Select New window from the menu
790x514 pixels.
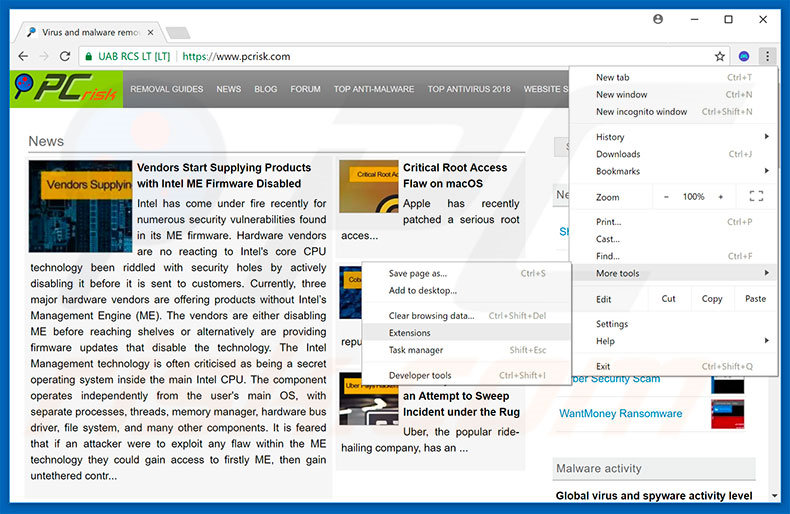click(674, 94)
